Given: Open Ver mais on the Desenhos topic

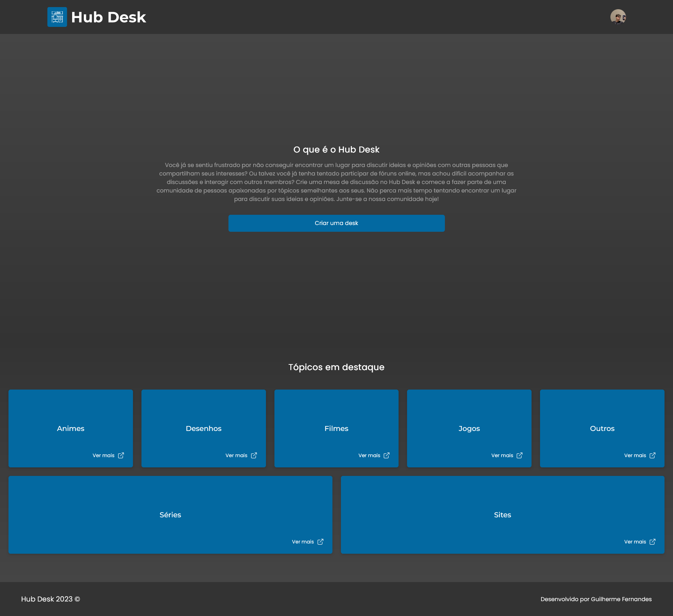Looking at the screenshot, I should click(x=236, y=455).
